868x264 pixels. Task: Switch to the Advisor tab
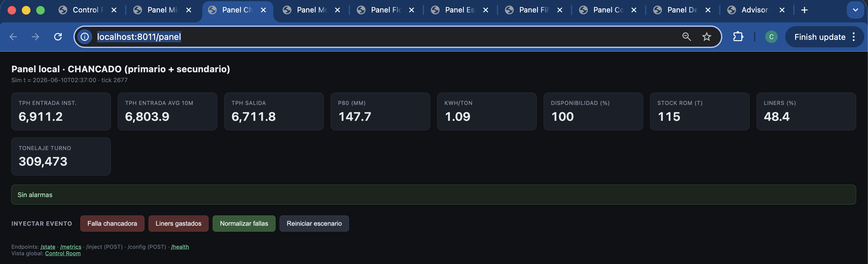[x=754, y=10]
